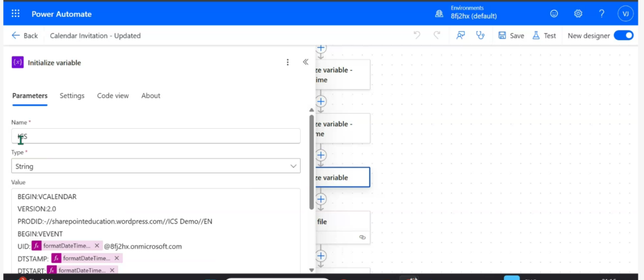This screenshot has height=280, width=644.
Task: Select the second Initialize variable card
Action: (x=343, y=129)
